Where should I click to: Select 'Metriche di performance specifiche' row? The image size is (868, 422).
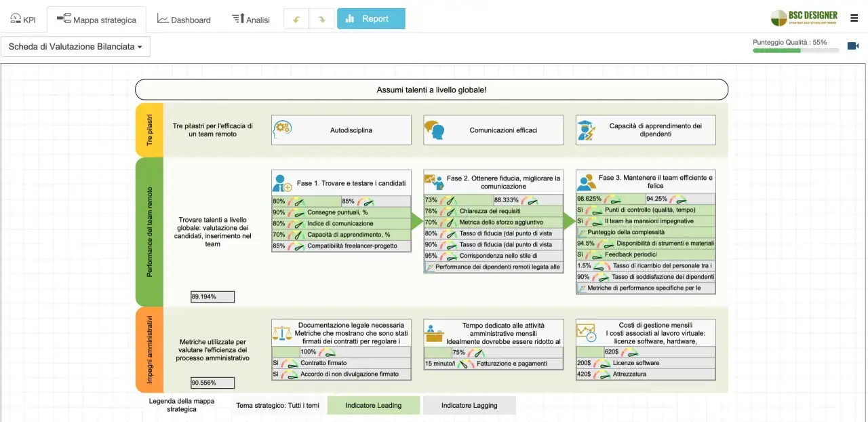646,288
